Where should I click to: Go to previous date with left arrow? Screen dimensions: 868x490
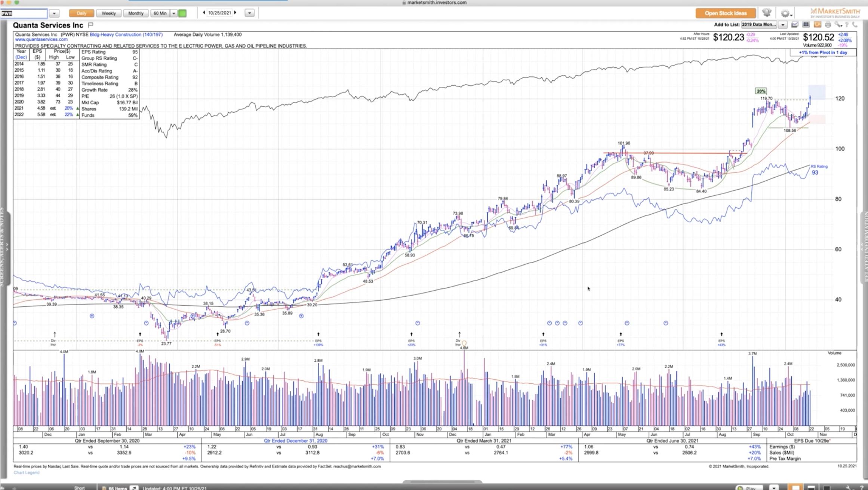click(x=204, y=13)
